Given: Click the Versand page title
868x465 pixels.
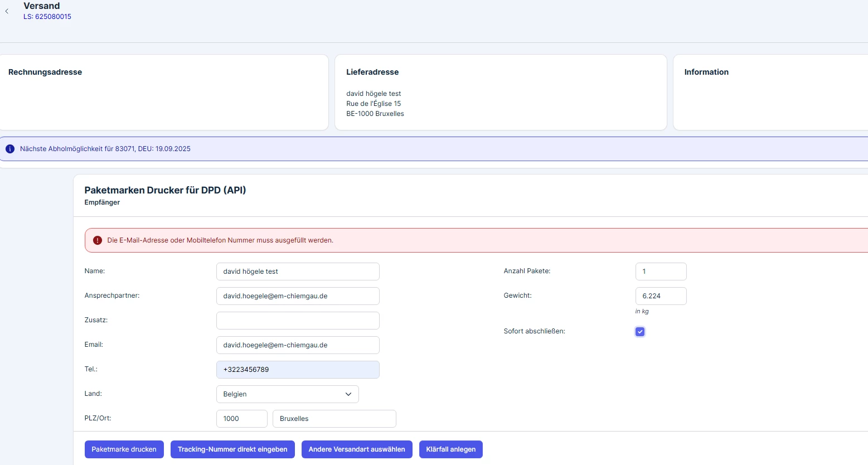Looking at the screenshot, I should pyautogui.click(x=42, y=6).
